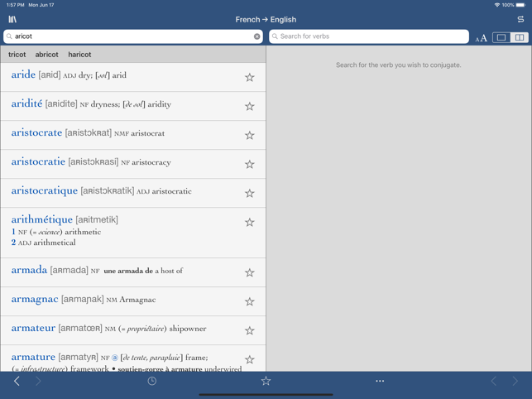Open the text size AA control
The width and height of the screenshot is (532, 399).
pos(481,38)
